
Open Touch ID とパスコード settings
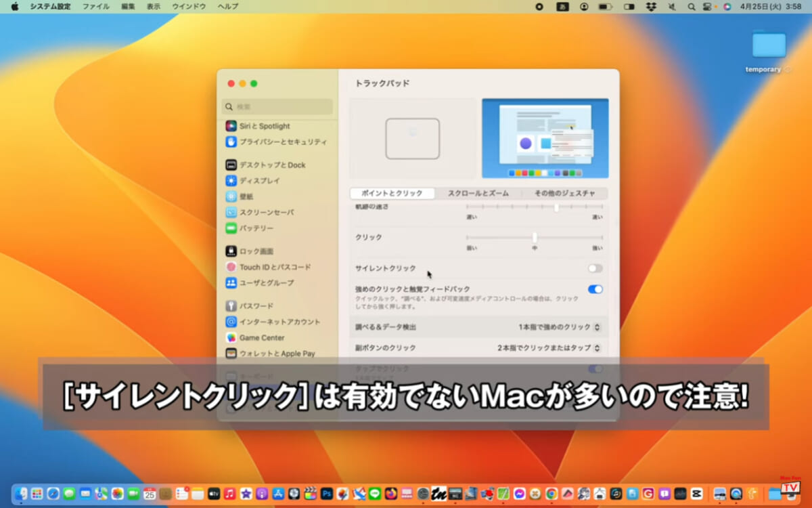click(269, 267)
